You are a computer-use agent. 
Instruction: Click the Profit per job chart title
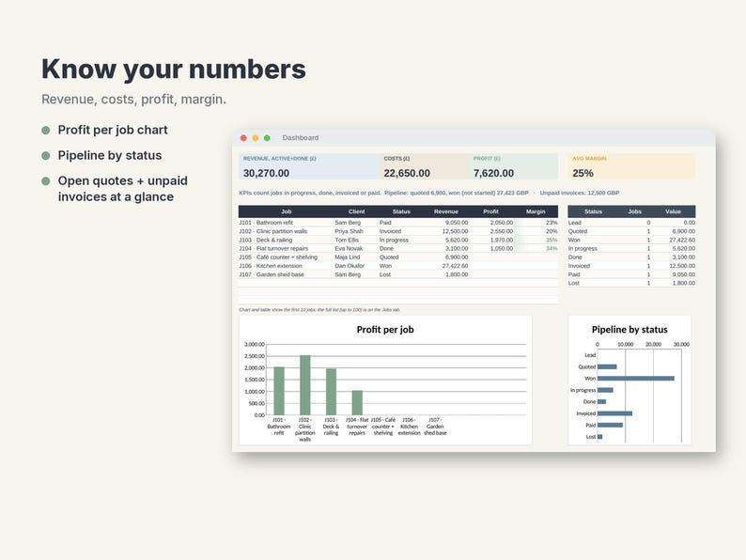385,329
